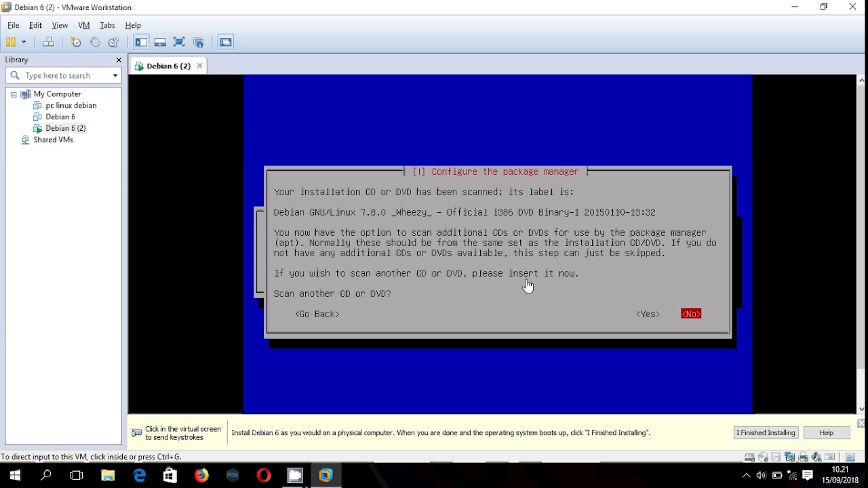Click the CD/DVD drive status icon

pos(763,457)
